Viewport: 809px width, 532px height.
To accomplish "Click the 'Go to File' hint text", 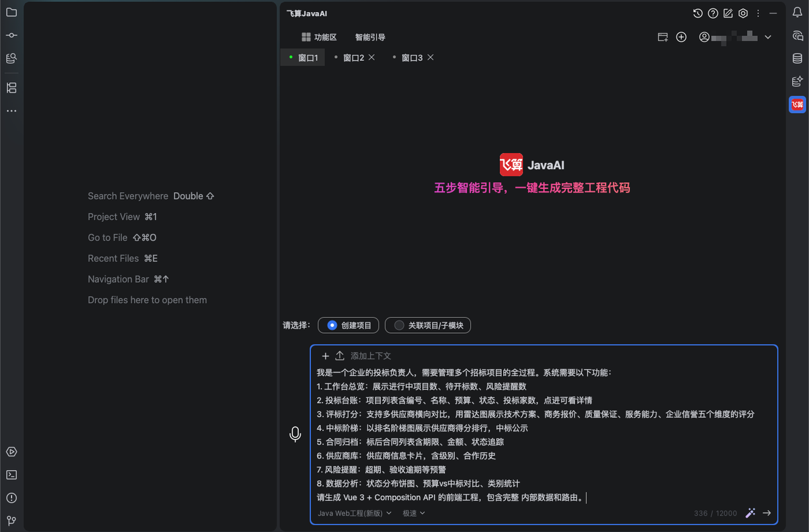I will pyautogui.click(x=107, y=238).
